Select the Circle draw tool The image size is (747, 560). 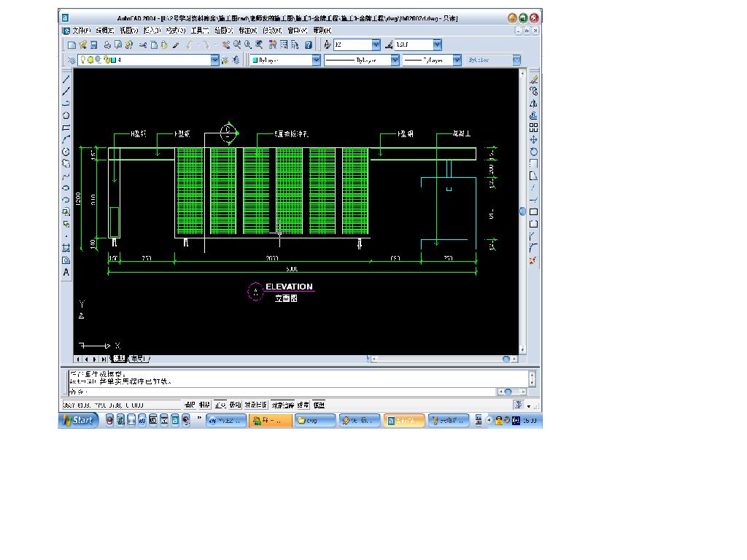66,152
